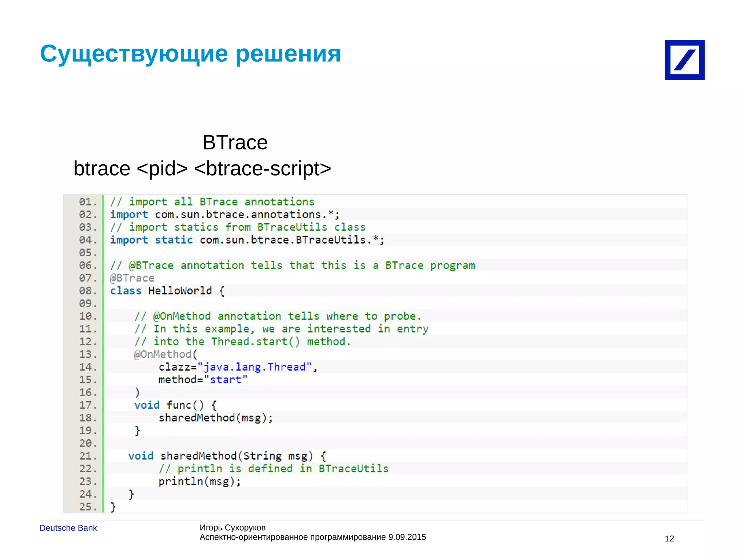
Task: Click the slide title 'Существующие решения'
Action: pos(190,54)
